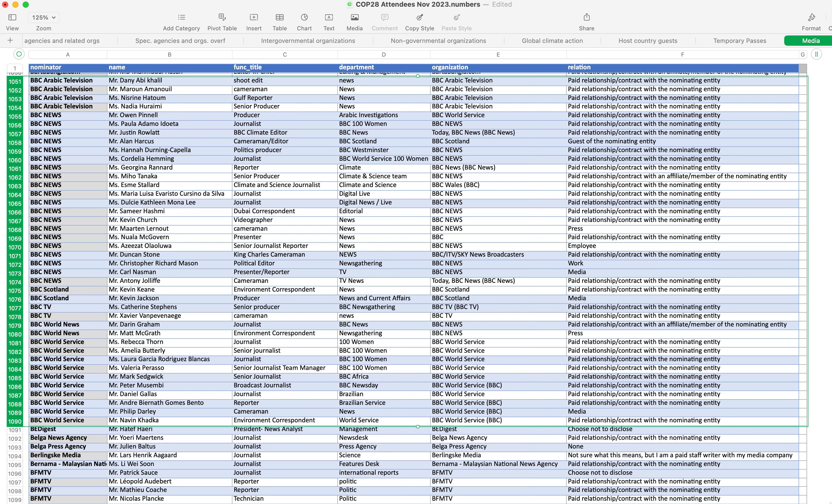Select column F header
Image resolution: width=832 pixels, height=504 pixels.
[682, 54]
